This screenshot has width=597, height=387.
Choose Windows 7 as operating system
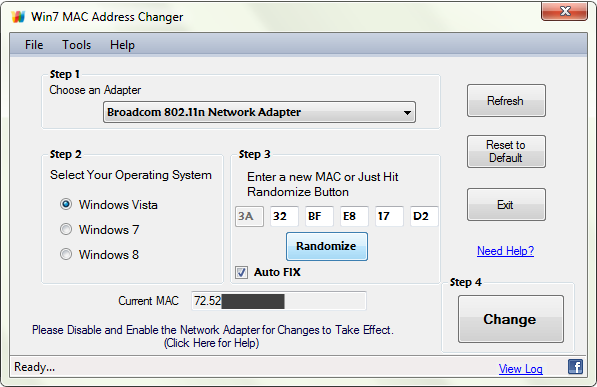pos(66,229)
